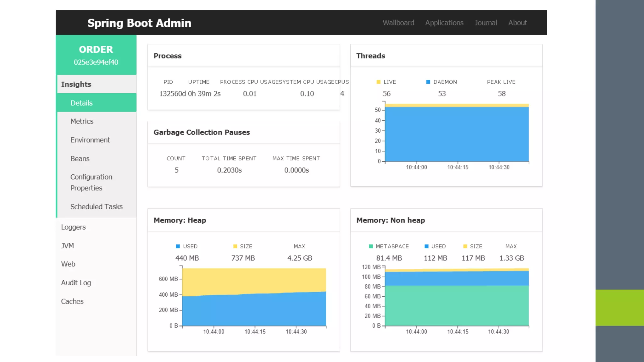Open the Environment sidebar entry

click(x=90, y=140)
